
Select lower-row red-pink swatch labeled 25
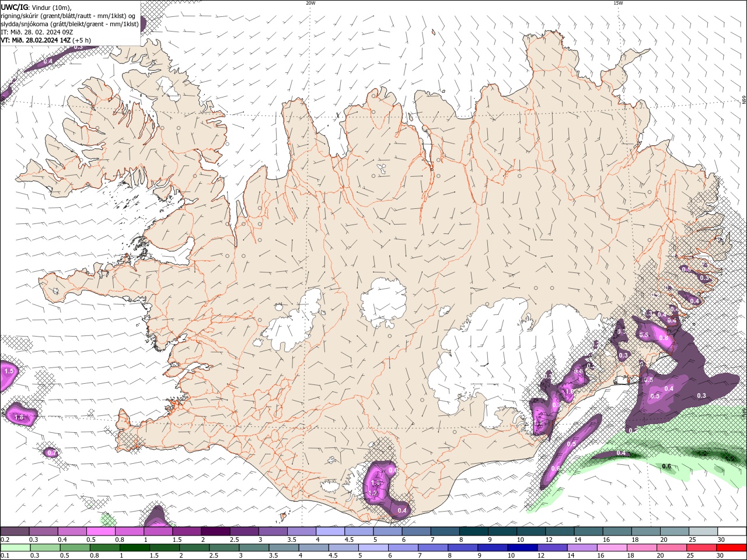(702, 548)
